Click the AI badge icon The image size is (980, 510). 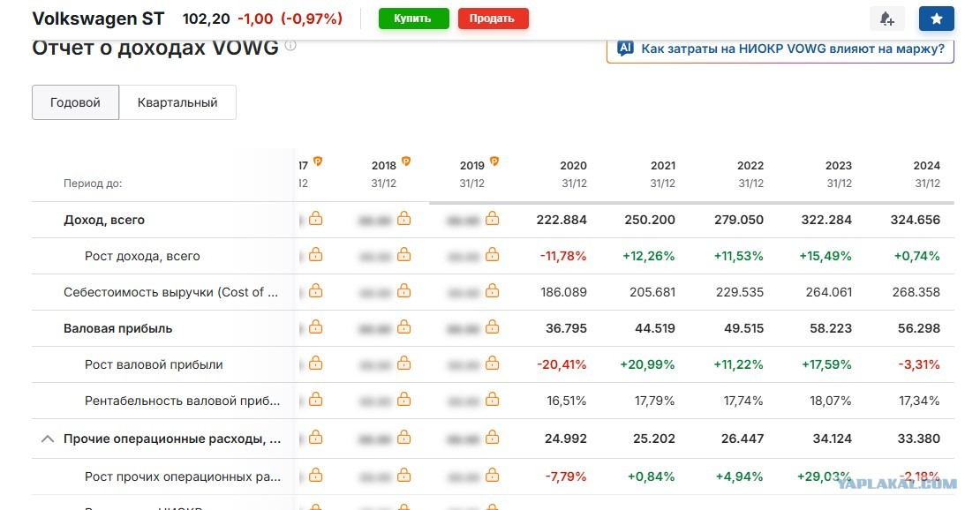[626, 49]
